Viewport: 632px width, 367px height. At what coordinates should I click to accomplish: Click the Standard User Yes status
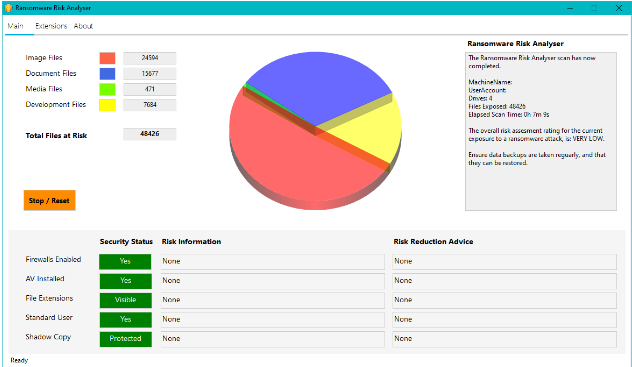[125, 319]
